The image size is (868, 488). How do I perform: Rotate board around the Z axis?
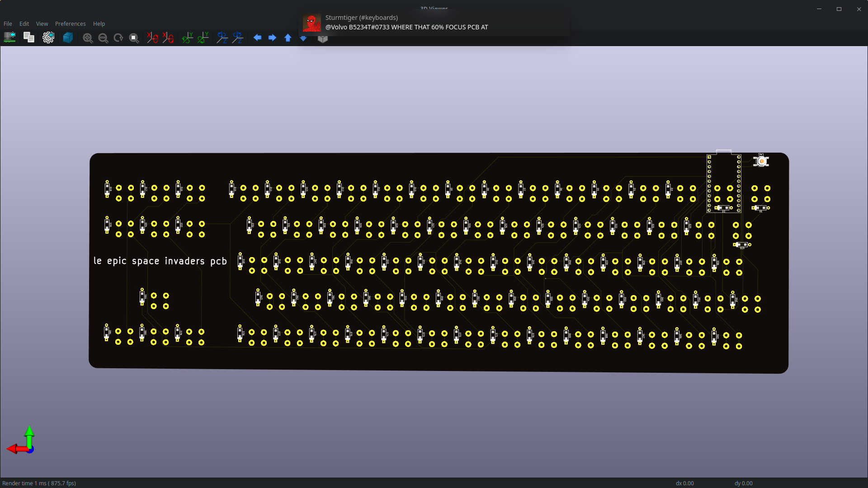pos(222,38)
